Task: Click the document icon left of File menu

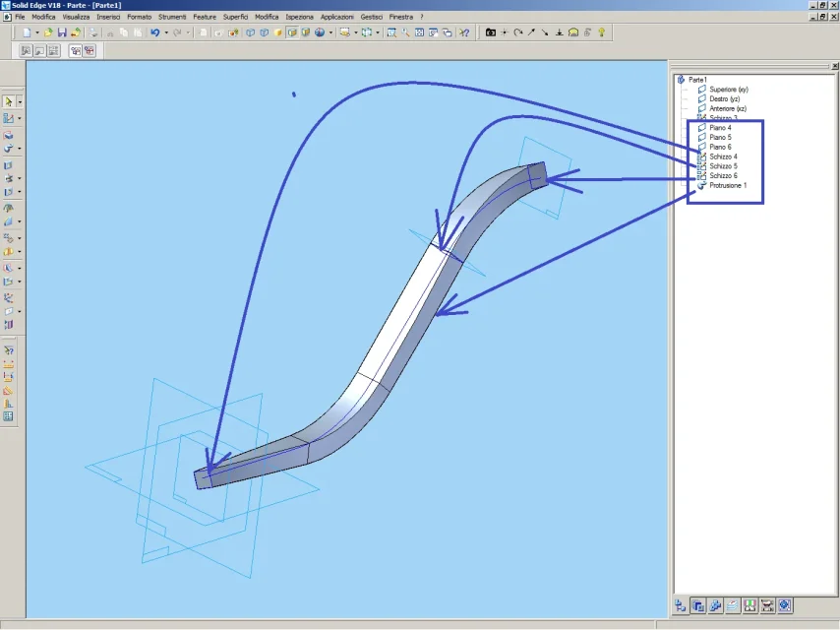Action: (x=7, y=17)
